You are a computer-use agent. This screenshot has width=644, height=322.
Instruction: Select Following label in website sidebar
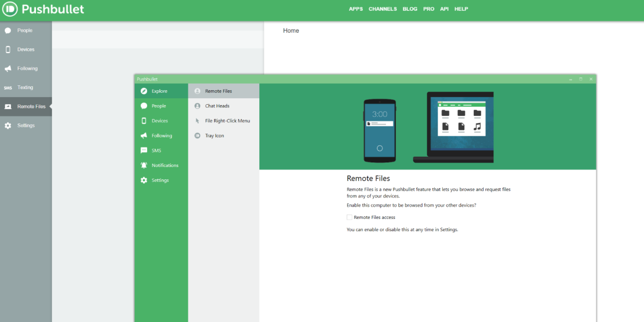pos(27,69)
